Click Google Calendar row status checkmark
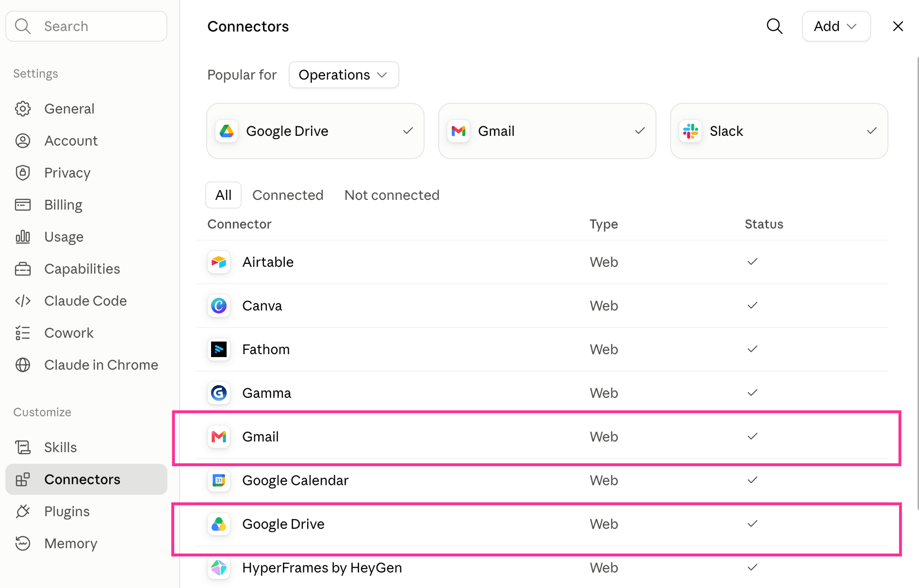This screenshot has height=588, width=919. click(753, 480)
